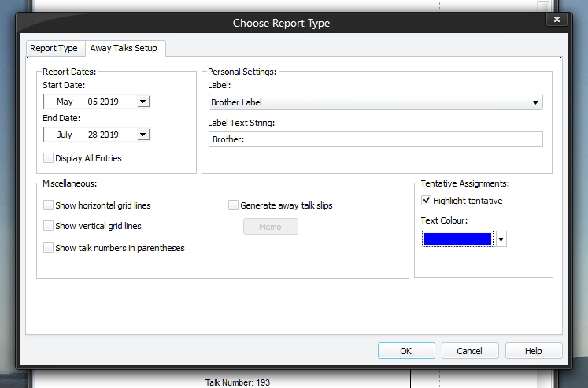Uncheck Highlight tentative checkbox
This screenshot has height=388, width=588.
click(427, 201)
